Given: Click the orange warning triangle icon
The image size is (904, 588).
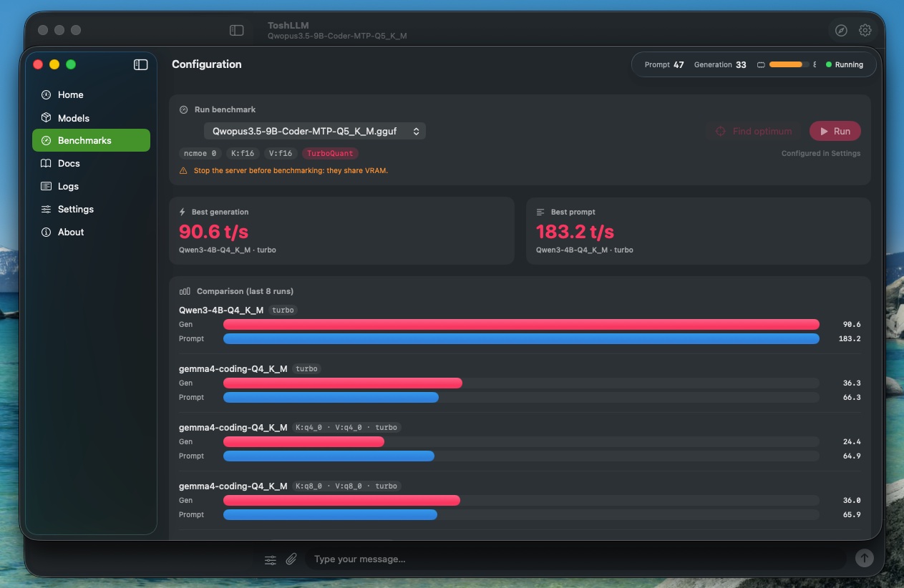Looking at the screenshot, I should [183, 171].
